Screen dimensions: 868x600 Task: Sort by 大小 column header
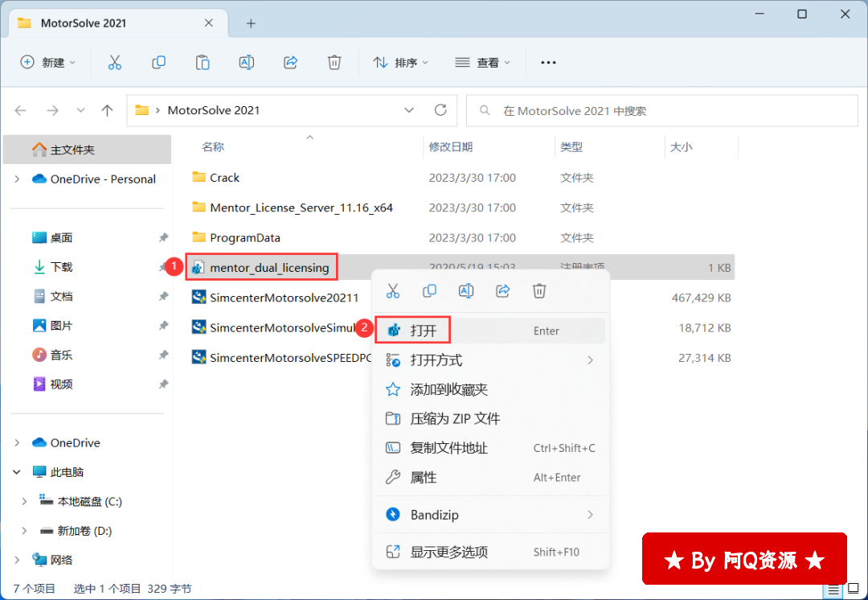681,147
